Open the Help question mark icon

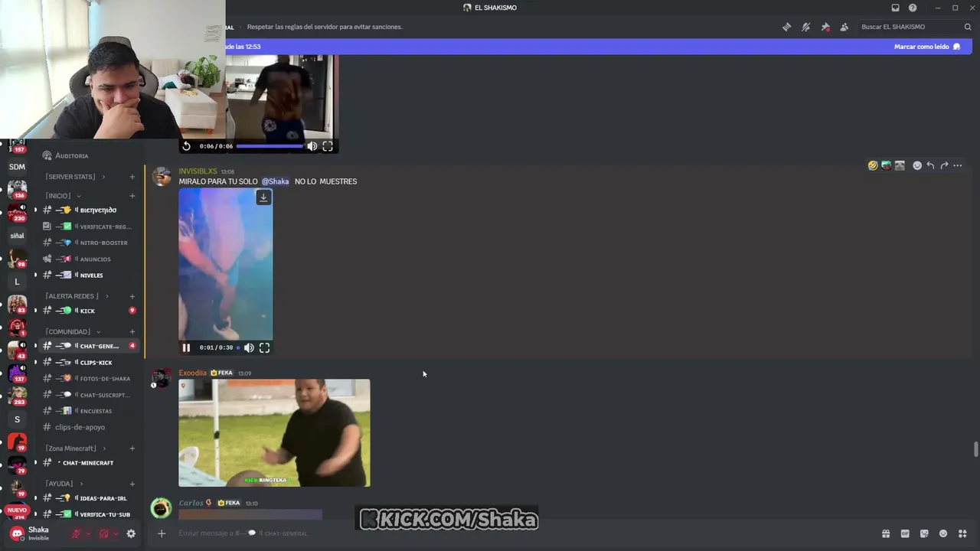[x=913, y=8]
